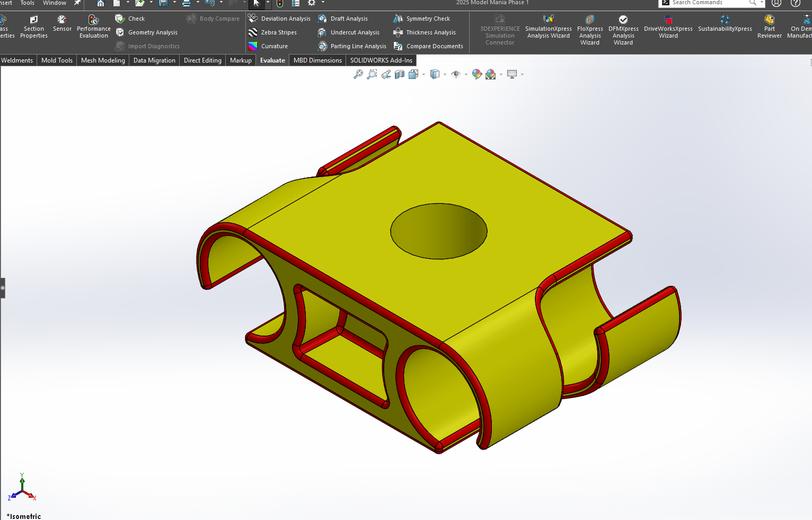
Task: Run the Check tool
Action: pyautogui.click(x=130, y=19)
